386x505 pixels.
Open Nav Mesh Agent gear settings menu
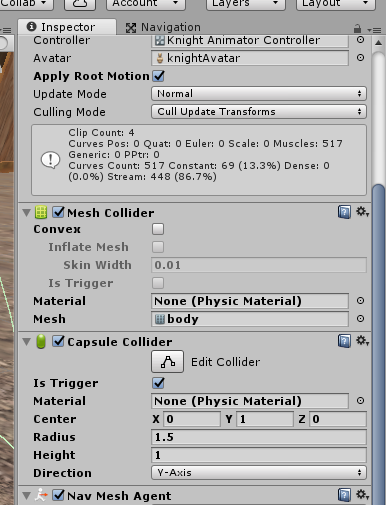pyautogui.click(x=362, y=495)
